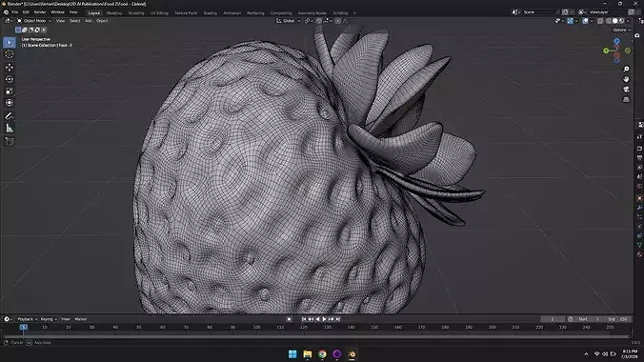The width and height of the screenshot is (644, 362).
Task: Switch to the Sculpting workspace tab
Action: (136, 13)
